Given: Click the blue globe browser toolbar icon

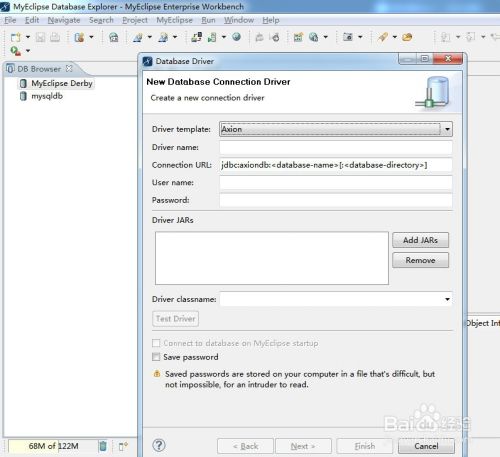Looking at the screenshot, I should click(237, 37).
